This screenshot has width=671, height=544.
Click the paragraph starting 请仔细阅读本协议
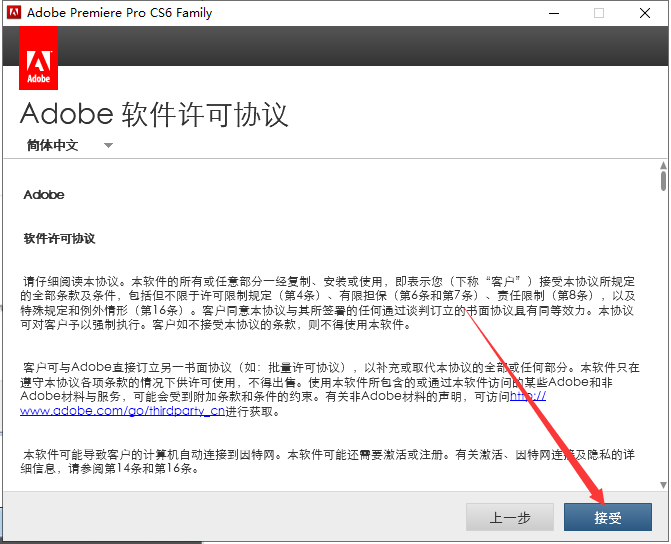(x=328, y=303)
